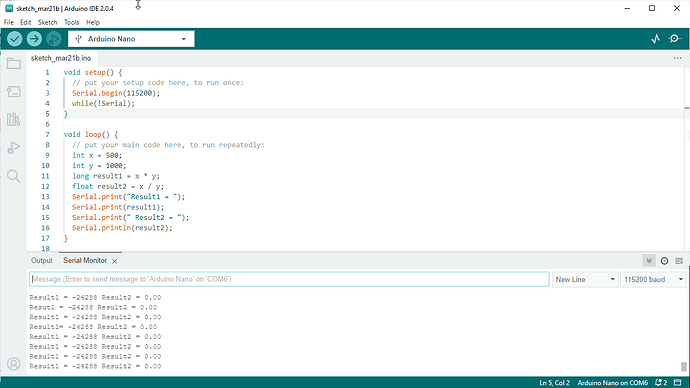Click the Arduino IDE app icon in title bar
This screenshot has width=690, height=388.
click(9, 8)
